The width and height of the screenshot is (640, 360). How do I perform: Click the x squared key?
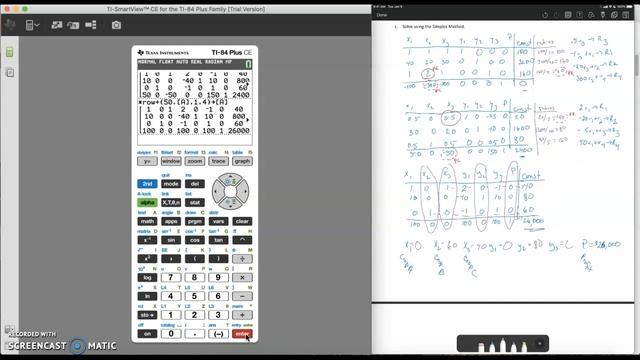tap(147, 259)
